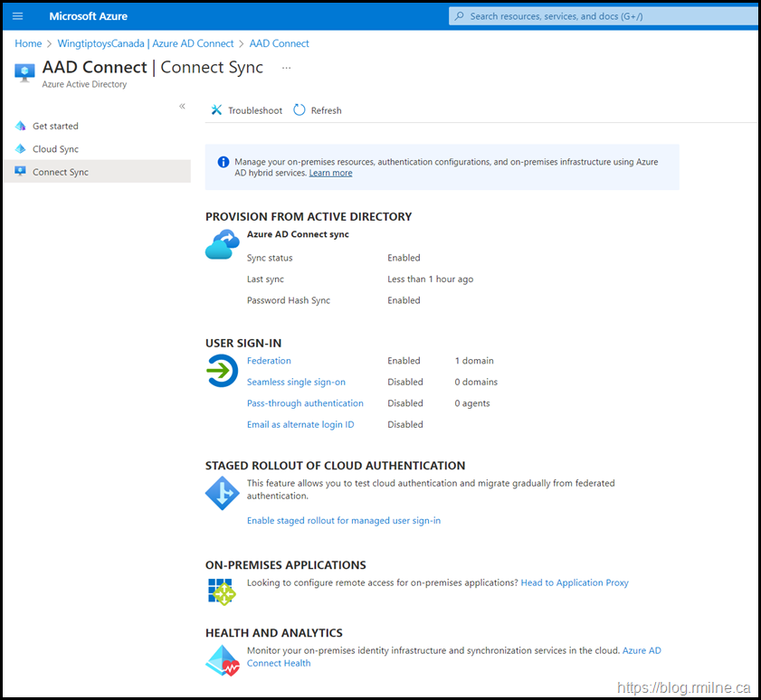This screenshot has height=700, width=761.
Task: Click the Azure AD Connect sync cloud icon
Action: pos(222,244)
